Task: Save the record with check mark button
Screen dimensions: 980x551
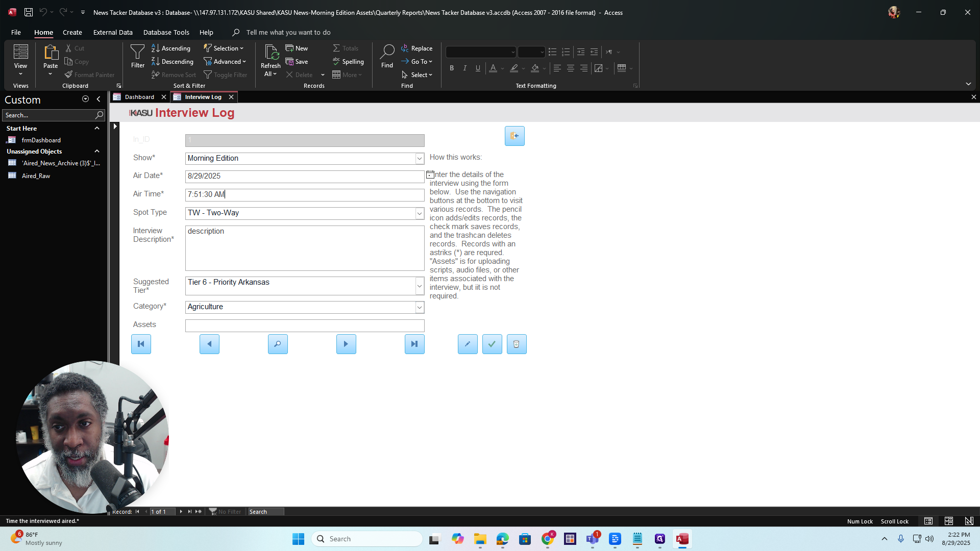Action: [492, 344]
